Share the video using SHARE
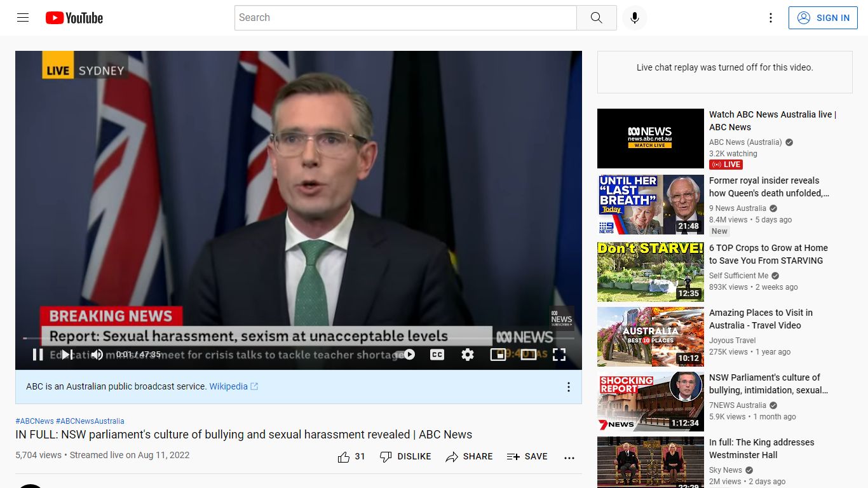868x488 pixels. click(469, 456)
